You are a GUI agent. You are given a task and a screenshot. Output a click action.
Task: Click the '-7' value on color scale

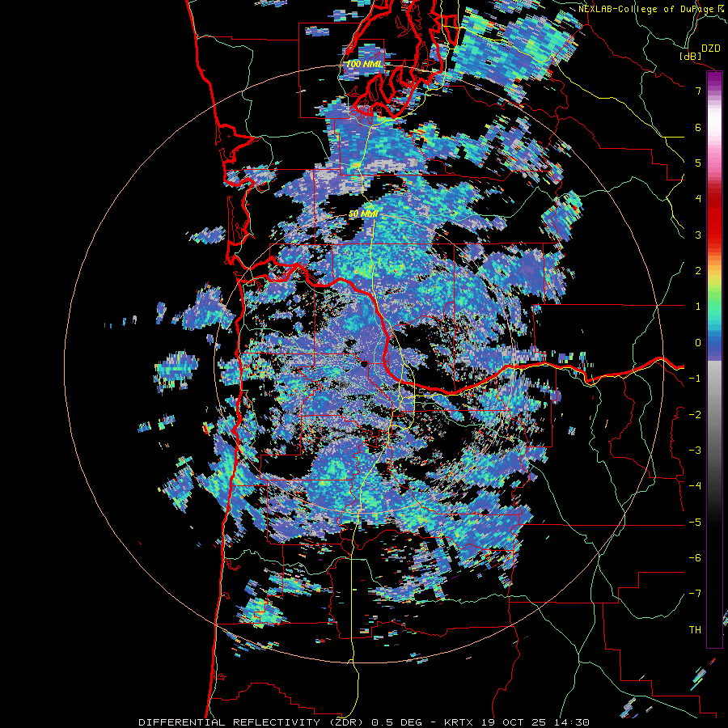point(695,594)
